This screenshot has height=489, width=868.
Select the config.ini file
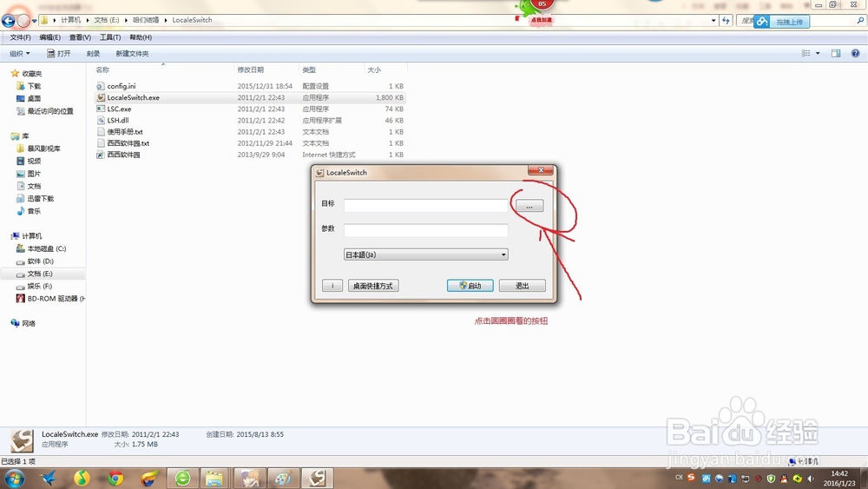(122, 86)
